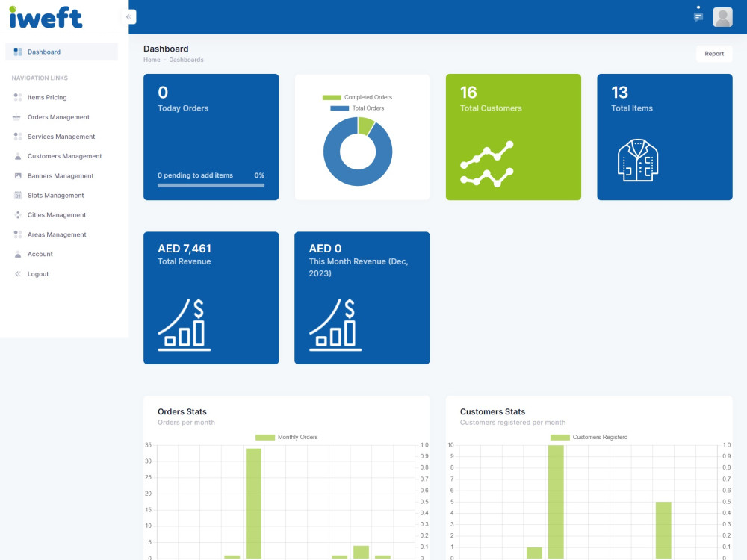The image size is (747, 560).
Task: Toggle the Monthly Orders legend swatch
Action: pos(265,437)
